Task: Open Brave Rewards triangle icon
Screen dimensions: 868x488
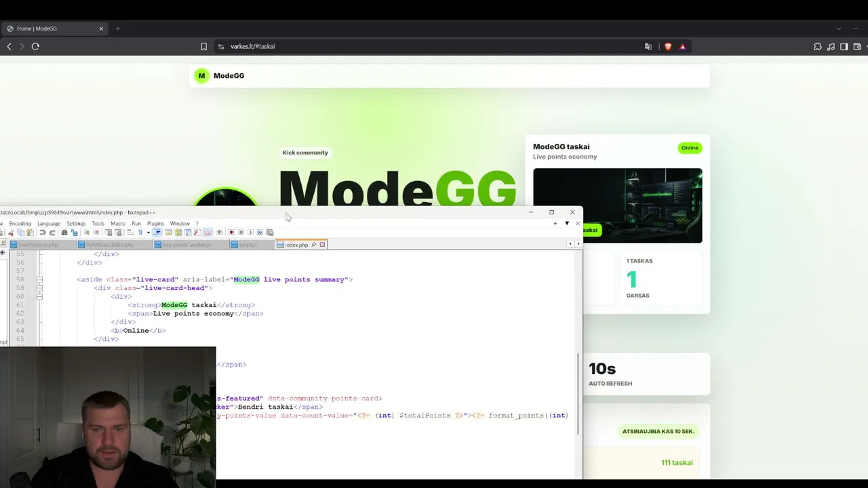Action: [x=683, y=47]
